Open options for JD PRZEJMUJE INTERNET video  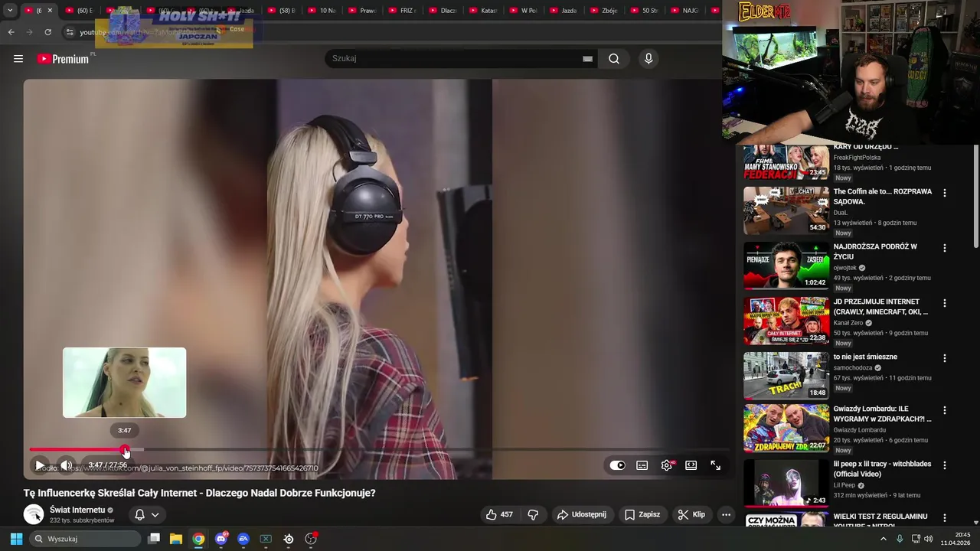[944, 304]
